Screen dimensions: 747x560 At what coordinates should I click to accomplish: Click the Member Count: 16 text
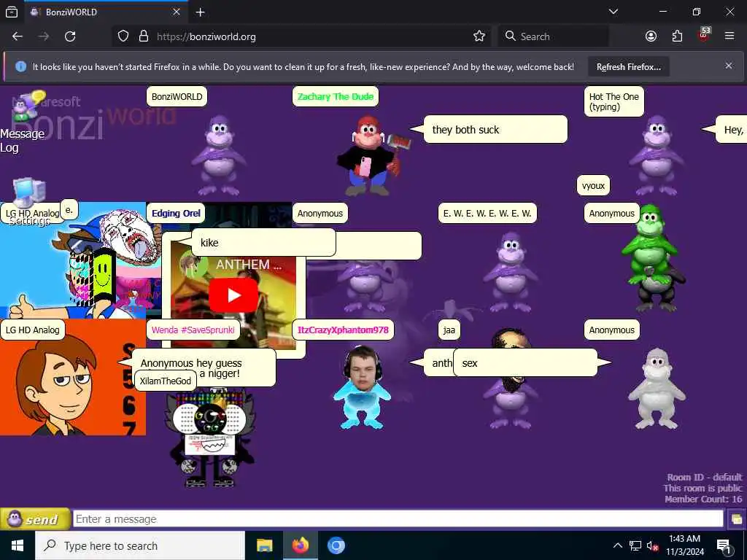[x=703, y=499]
